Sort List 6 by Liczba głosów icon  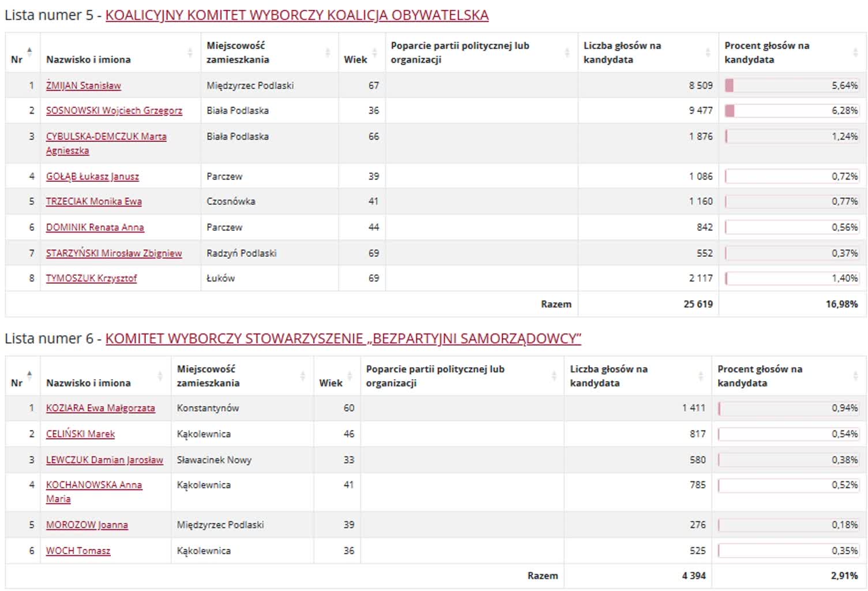[x=700, y=376]
